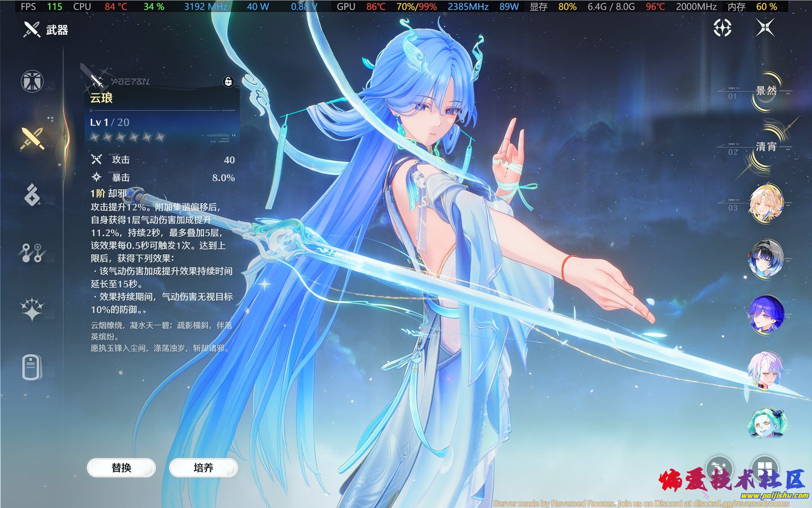812x508 pixels.
Task: Click the weapon level text Lv 1 / 20
Action: pos(110,122)
